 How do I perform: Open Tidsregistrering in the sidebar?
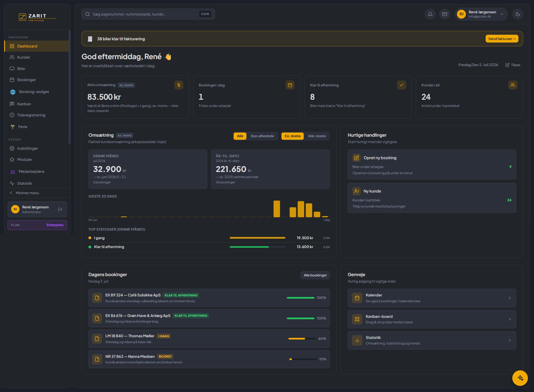click(36, 115)
